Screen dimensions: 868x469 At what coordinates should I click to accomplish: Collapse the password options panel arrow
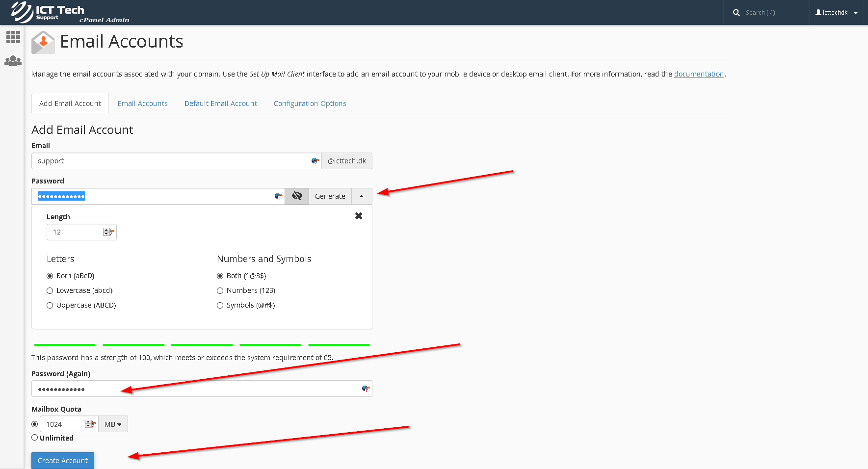point(362,196)
